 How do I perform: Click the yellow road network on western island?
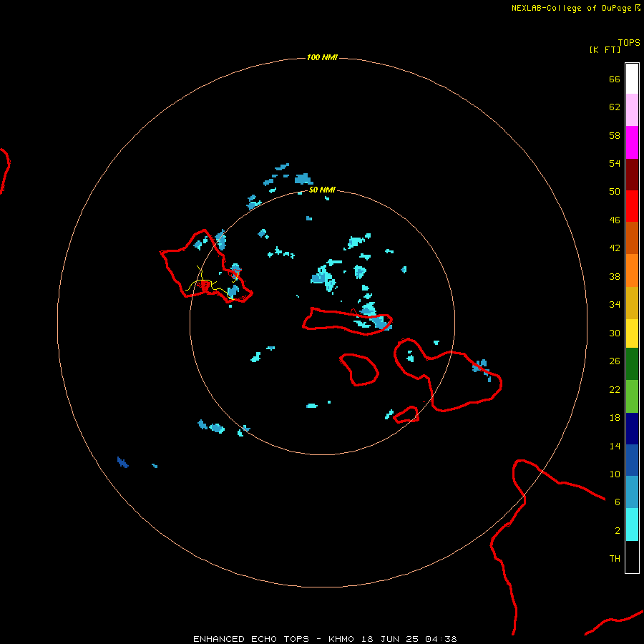(213, 283)
